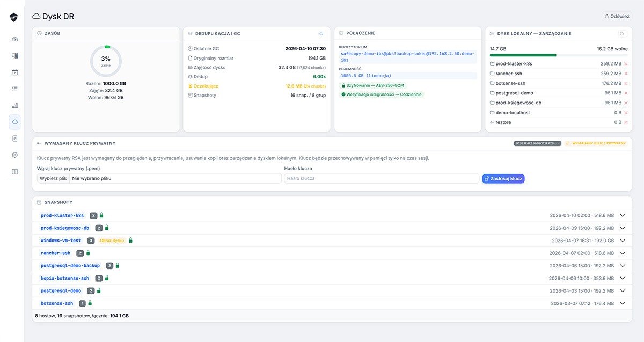Open the dashboard gauge icon in sidebar
644x342 pixels.
[14, 39]
